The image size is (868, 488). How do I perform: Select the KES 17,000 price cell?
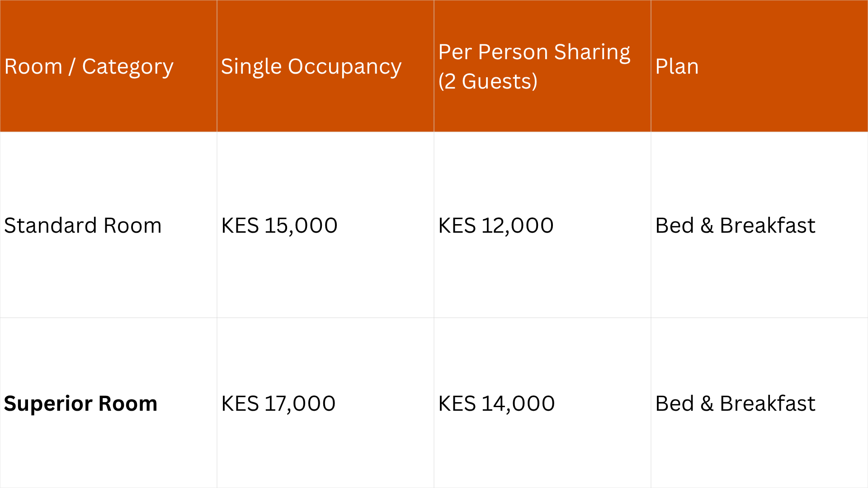click(278, 404)
